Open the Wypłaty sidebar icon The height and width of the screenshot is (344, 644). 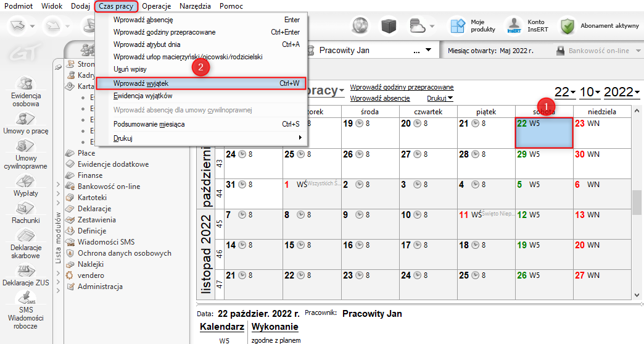click(26, 181)
